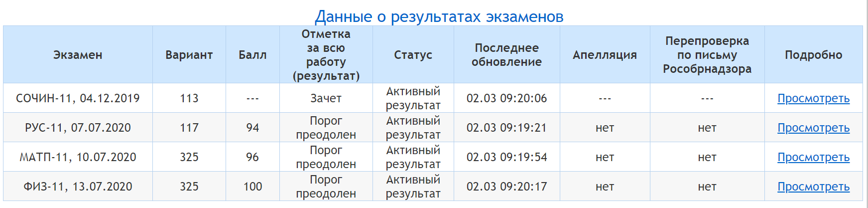The height and width of the screenshot is (208, 868).
Task: Click the score 100 cell
Action: coord(252,187)
